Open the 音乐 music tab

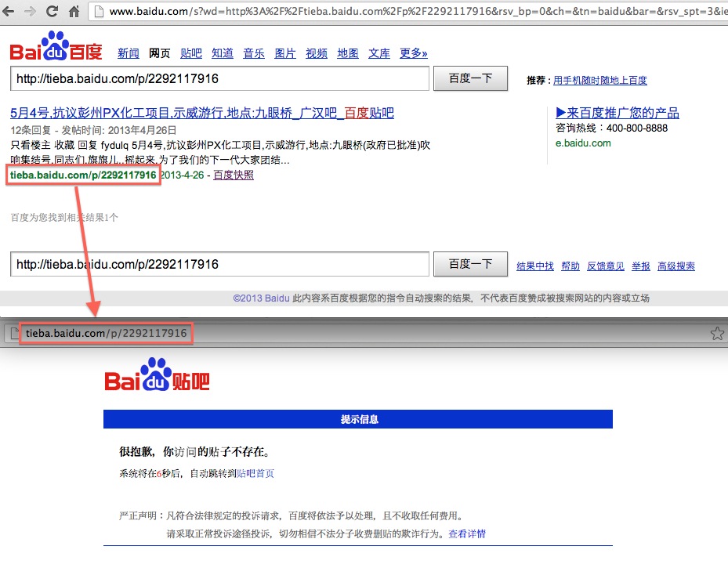[x=253, y=53]
